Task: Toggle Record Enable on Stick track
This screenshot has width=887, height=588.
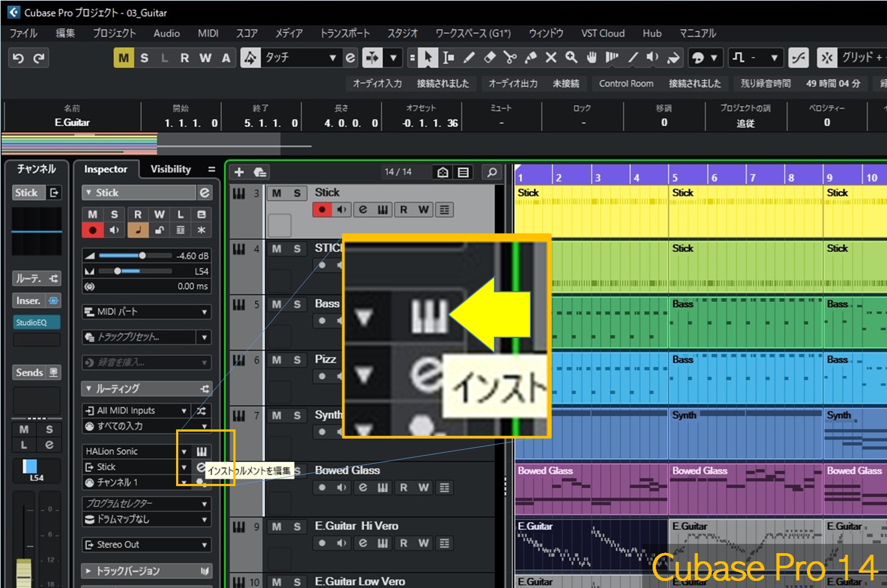Action: point(322,210)
